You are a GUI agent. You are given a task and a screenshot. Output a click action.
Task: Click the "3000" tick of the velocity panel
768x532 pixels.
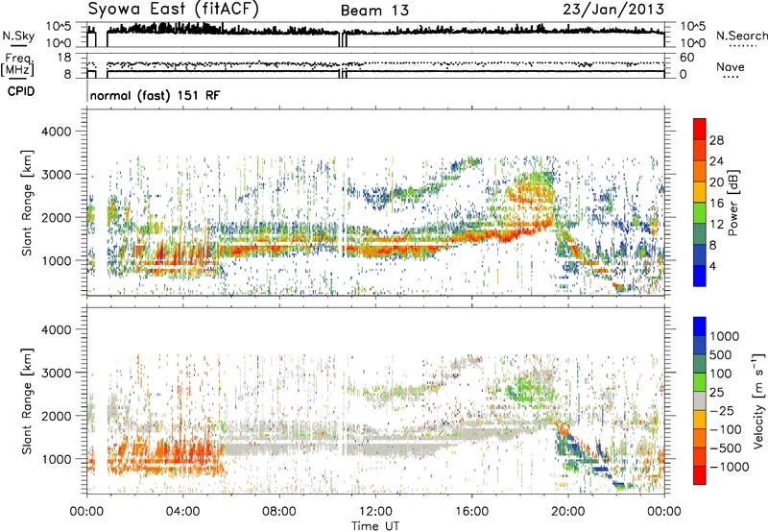click(56, 373)
